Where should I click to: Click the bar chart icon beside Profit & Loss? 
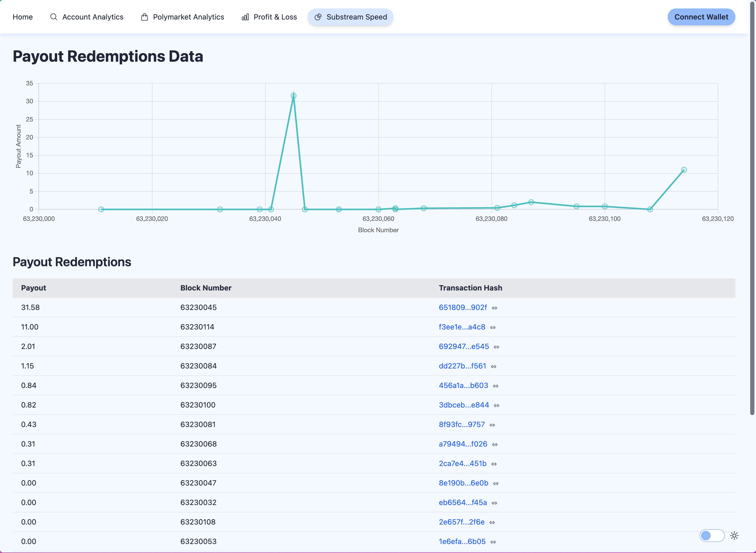point(245,17)
